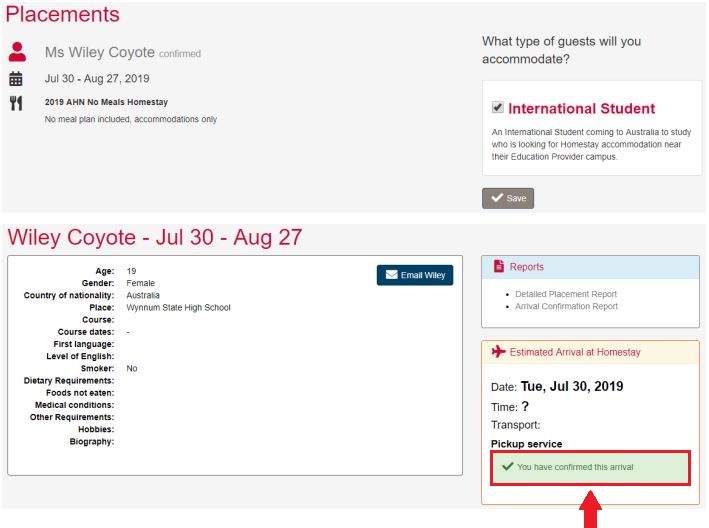Click the envelope icon on Email Wiley button
The image size is (709, 528).
[392, 275]
